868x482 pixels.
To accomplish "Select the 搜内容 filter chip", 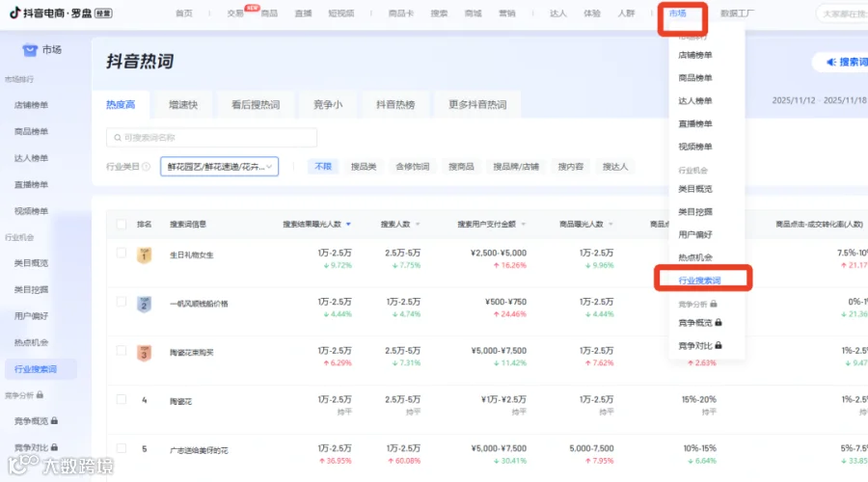I will pos(570,167).
